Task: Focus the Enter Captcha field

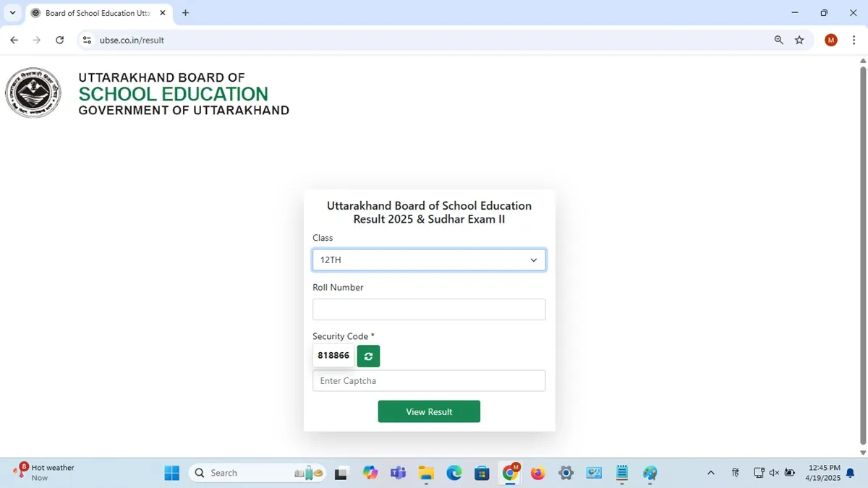Action: pos(429,381)
